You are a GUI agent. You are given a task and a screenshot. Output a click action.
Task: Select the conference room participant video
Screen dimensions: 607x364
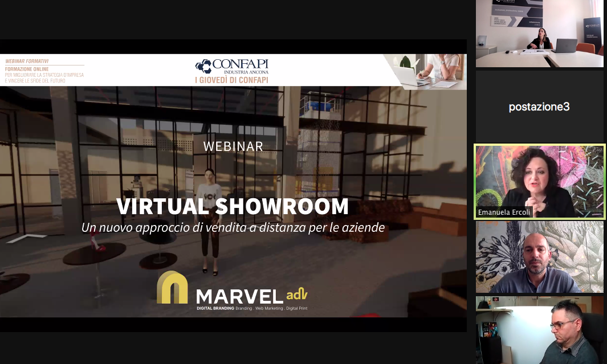(539, 34)
